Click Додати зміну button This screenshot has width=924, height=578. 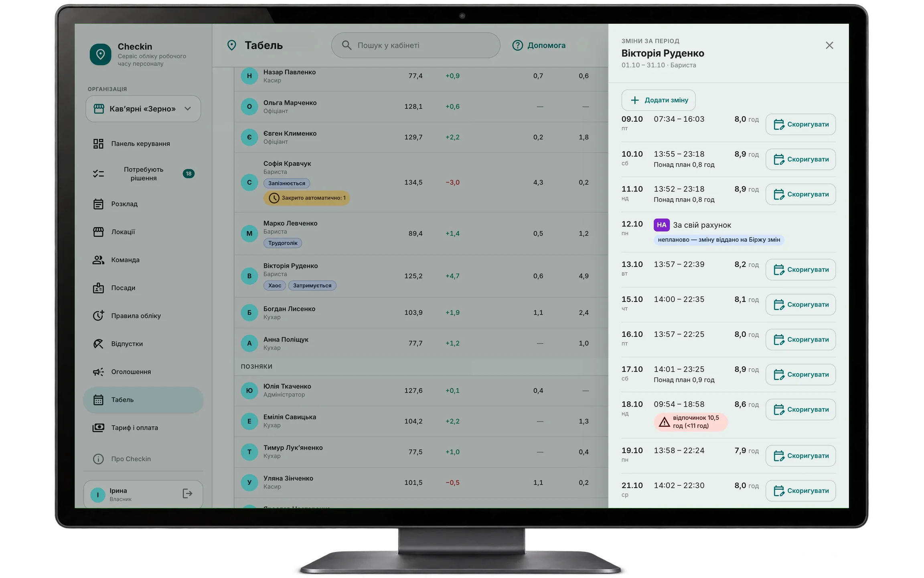[x=659, y=100]
